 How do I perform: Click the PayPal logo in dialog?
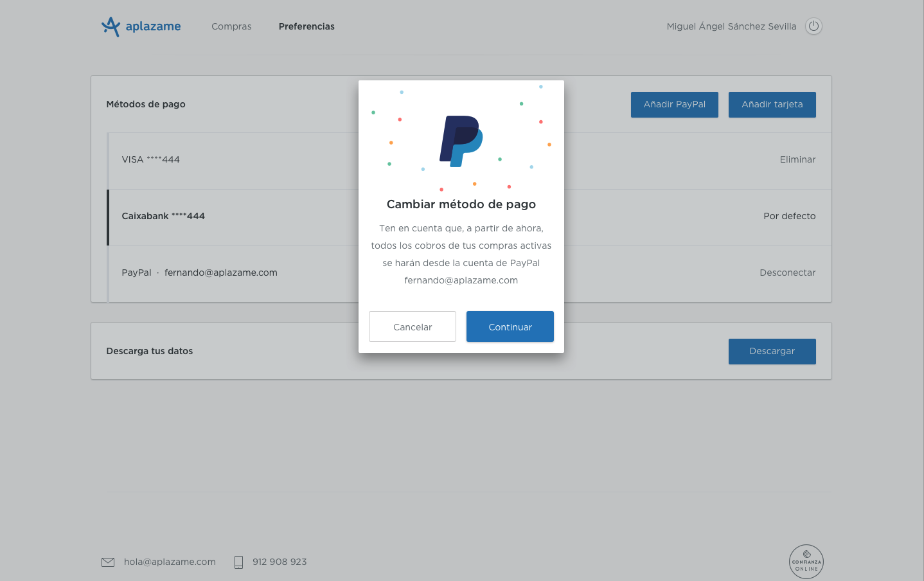tap(461, 141)
